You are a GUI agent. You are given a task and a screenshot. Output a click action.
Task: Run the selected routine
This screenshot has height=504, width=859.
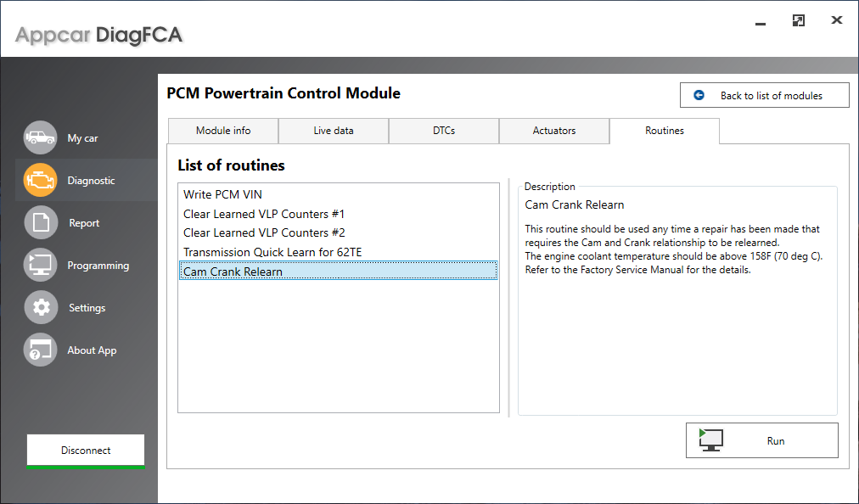[762, 440]
